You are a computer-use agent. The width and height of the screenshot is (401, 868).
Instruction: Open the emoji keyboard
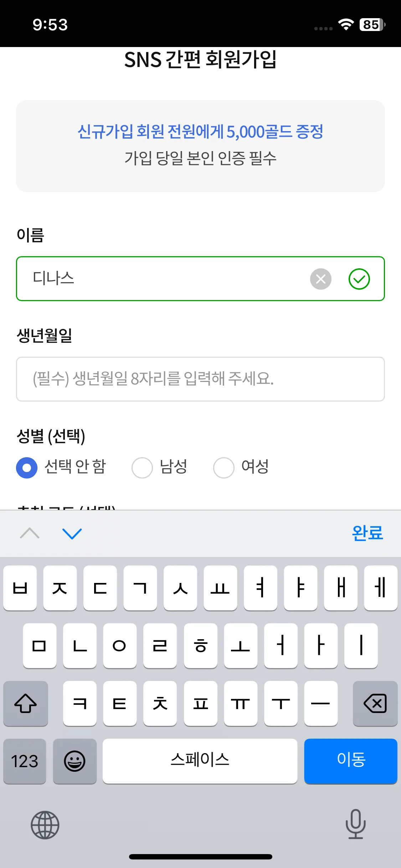[x=74, y=761]
